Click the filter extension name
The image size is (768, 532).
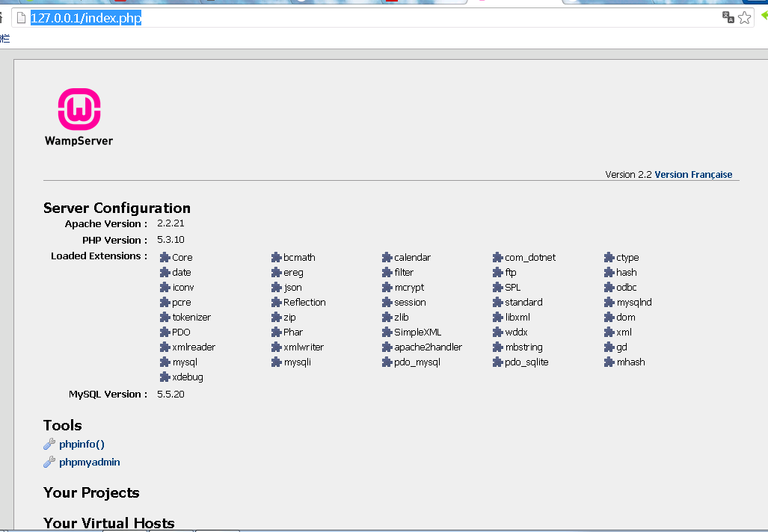tap(404, 272)
